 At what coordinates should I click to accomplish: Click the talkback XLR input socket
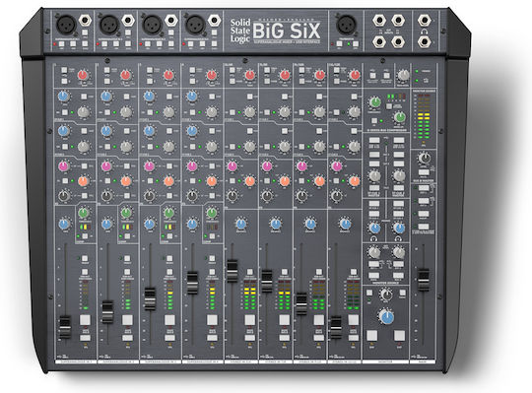coord(346,25)
